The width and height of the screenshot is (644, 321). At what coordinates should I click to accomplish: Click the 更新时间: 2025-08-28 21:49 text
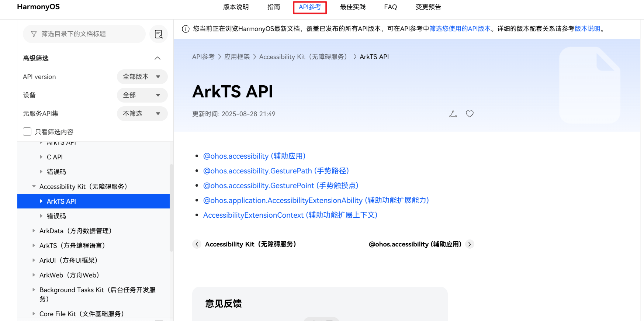(x=234, y=114)
